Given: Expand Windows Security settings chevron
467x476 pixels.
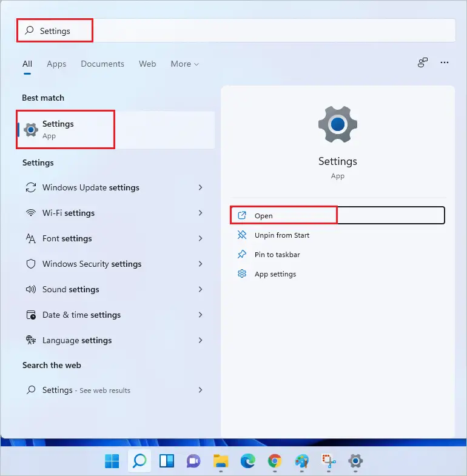Looking at the screenshot, I should (200, 264).
